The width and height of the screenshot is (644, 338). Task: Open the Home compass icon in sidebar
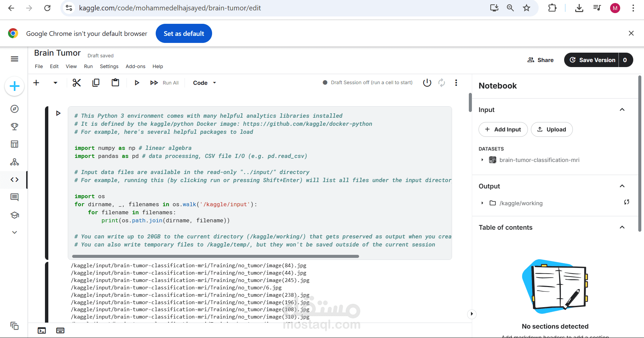pos(14,109)
